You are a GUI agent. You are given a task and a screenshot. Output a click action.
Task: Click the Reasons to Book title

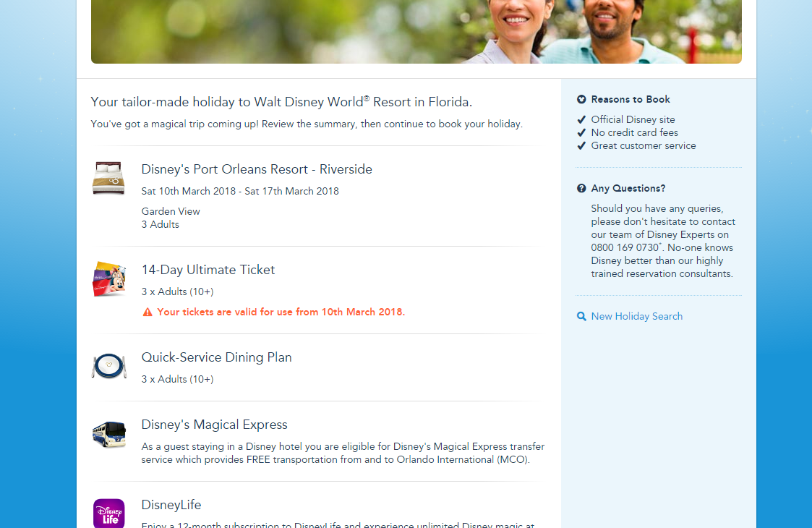click(x=631, y=100)
